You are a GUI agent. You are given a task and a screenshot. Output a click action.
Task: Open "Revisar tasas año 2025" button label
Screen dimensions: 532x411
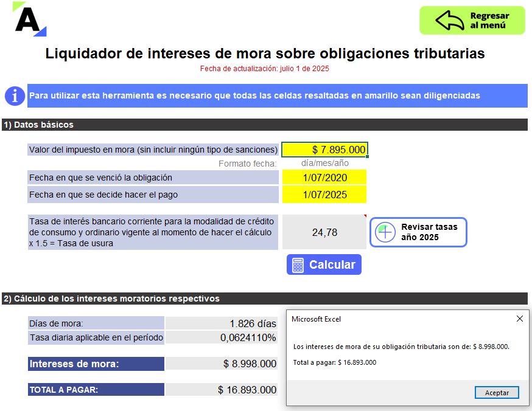(x=429, y=232)
